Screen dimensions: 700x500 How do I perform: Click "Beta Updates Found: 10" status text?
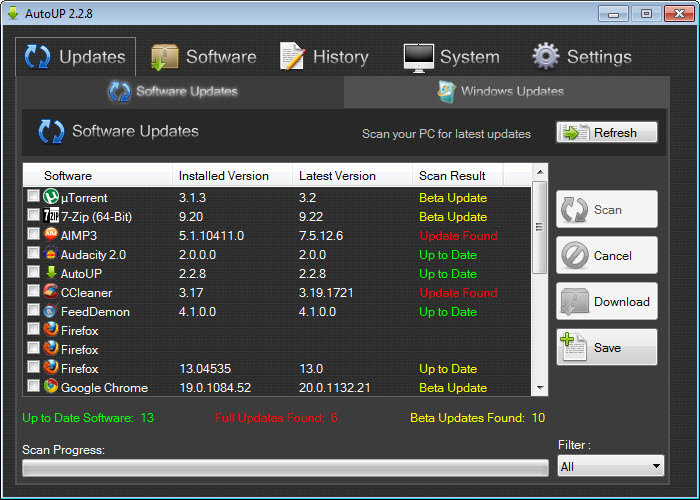coord(477,418)
